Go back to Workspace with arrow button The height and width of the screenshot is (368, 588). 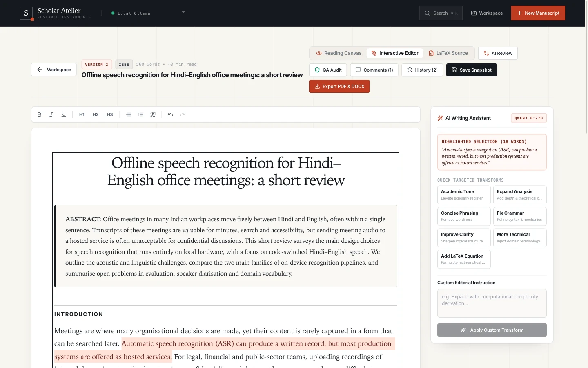pyautogui.click(x=54, y=70)
